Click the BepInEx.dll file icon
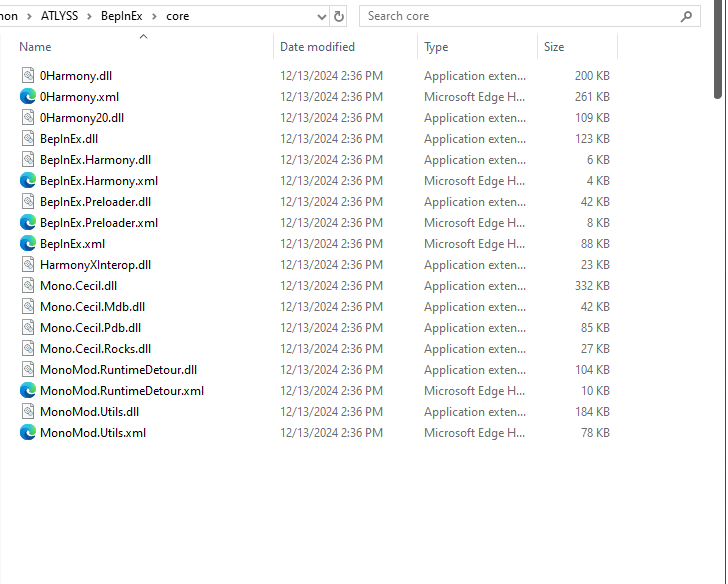Screen dimensions: 728x584 [x=28, y=139]
